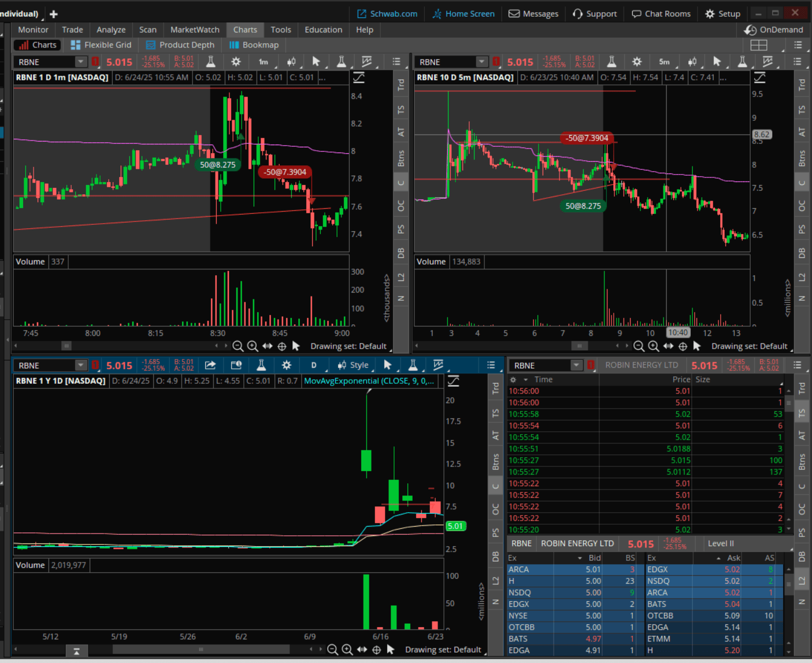Image resolution: width=812 pixels, height=663 pixels.
Task: Toggle the OC side panel on 5m chart
Action: pyautogui.click(x=802, y=206)
